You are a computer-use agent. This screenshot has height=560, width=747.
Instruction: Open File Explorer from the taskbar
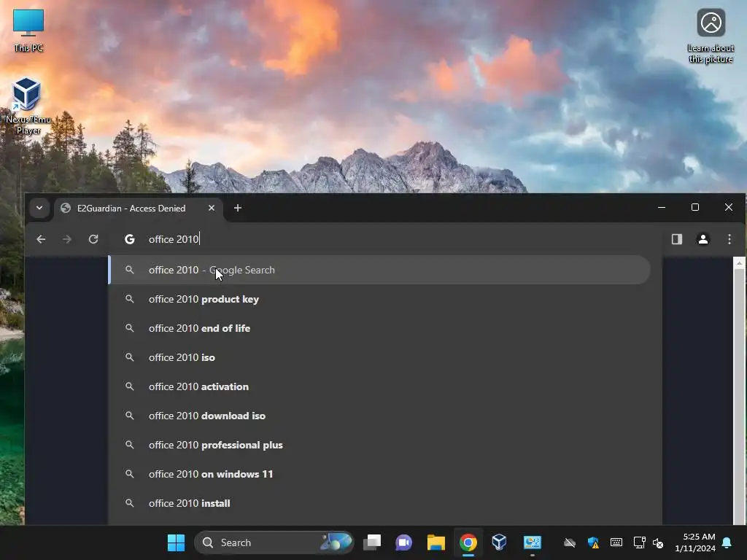click(436, 542)
